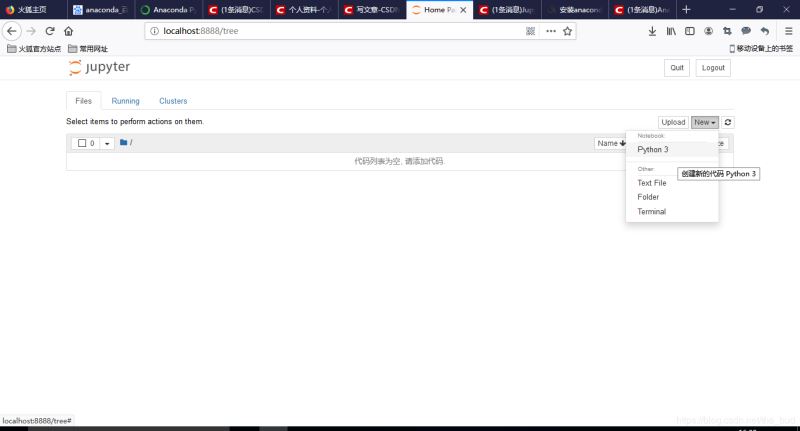The height and width of the screenshot is (431, 800).
Task: Open the mobile bookmarks folder
Action: [x=761, y=48]
